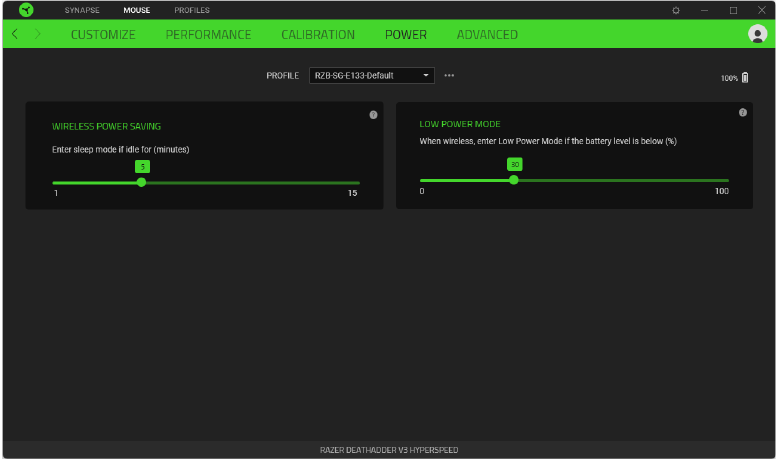777x460 pixels.
Task: Click the 'Enter sleep mode if idle for (minutes)' text
Action: coord(120,149)
